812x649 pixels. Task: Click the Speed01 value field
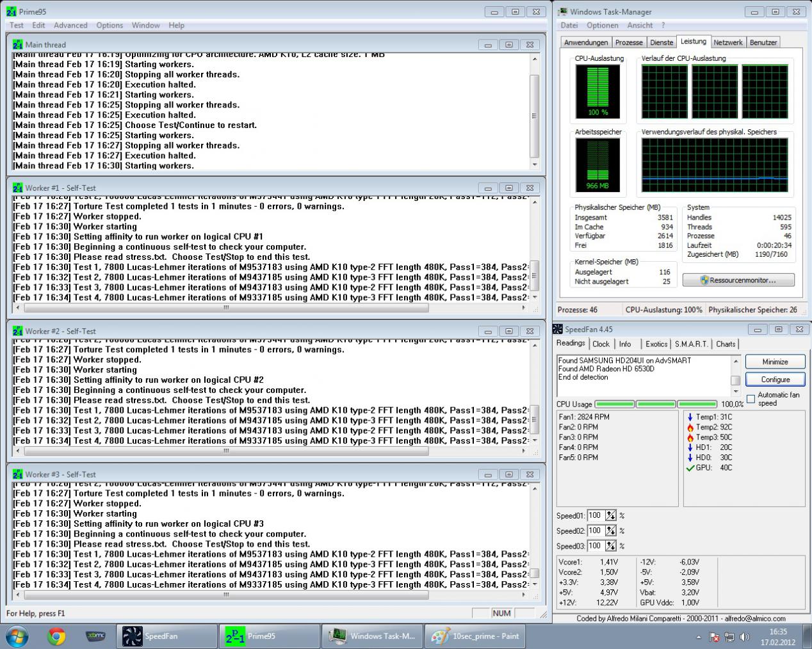(596, 515)
